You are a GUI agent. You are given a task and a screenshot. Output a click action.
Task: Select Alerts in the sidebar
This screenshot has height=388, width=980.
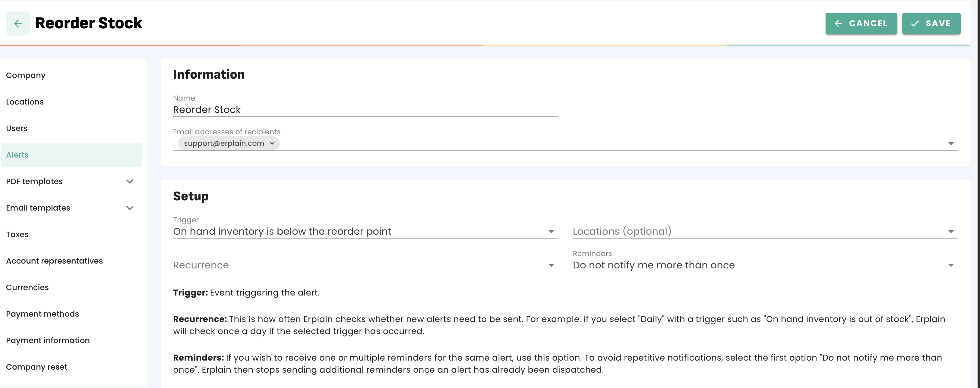coord(17,155)
